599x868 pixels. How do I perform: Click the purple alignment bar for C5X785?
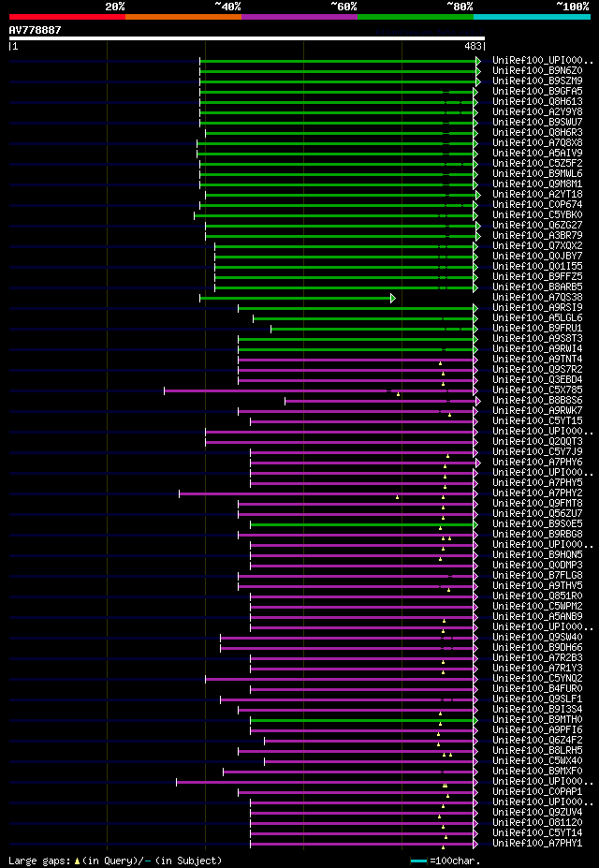[321, 390]
